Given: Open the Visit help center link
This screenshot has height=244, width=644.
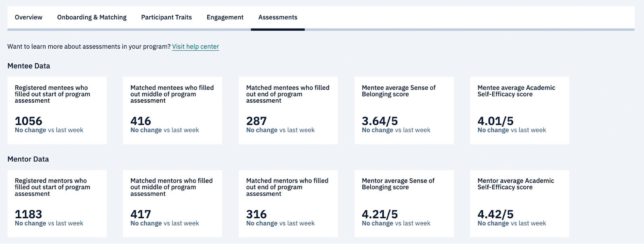Looking at the screenshot, I should [196, 47].
